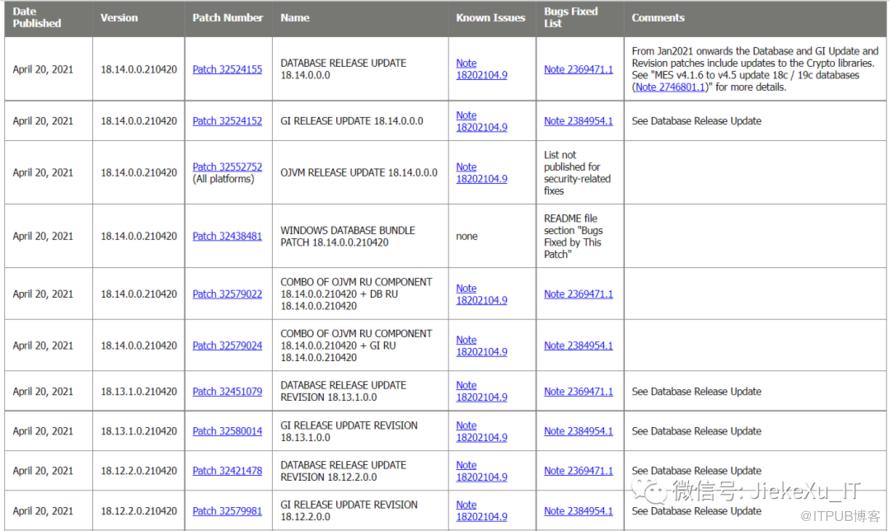
Task: Click the 'From Jan2021 onwards' comment text
Action: [755, 69]
